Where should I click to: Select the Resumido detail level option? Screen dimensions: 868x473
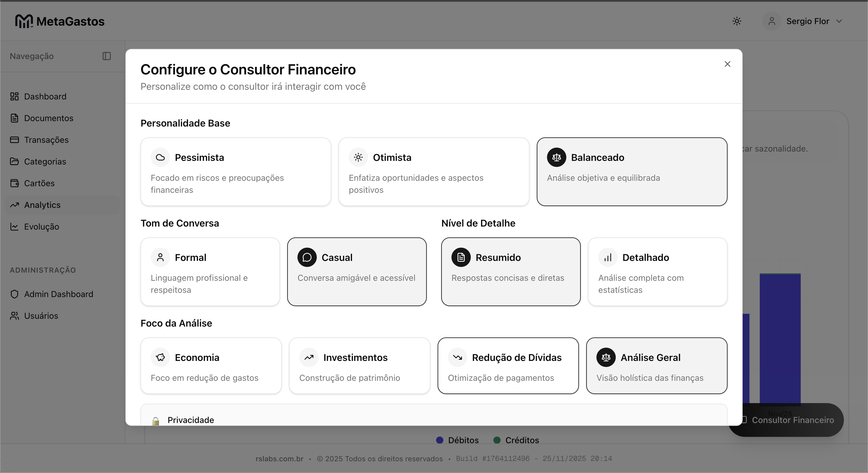pyautogui.click(x=511, y=271)
